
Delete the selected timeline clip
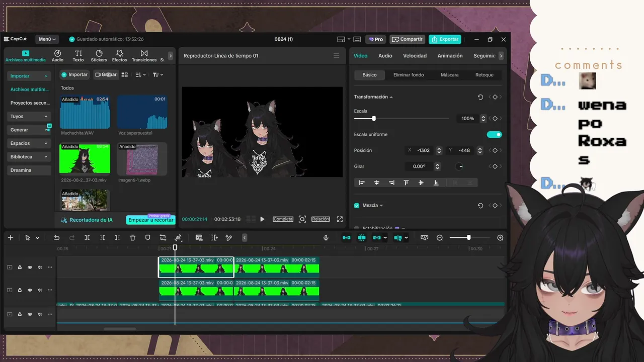(x=133, y=238)
